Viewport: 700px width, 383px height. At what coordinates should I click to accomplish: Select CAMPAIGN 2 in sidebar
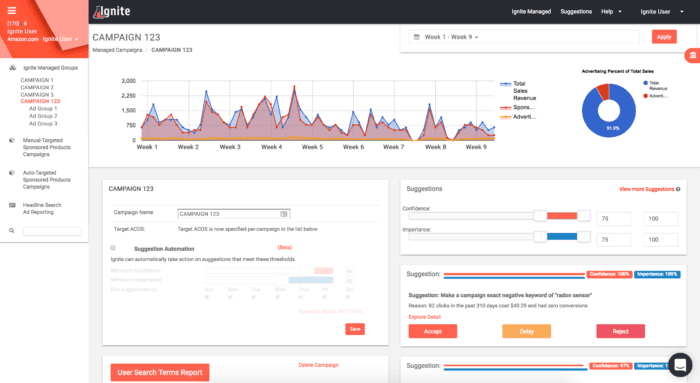tap(37, 87)
